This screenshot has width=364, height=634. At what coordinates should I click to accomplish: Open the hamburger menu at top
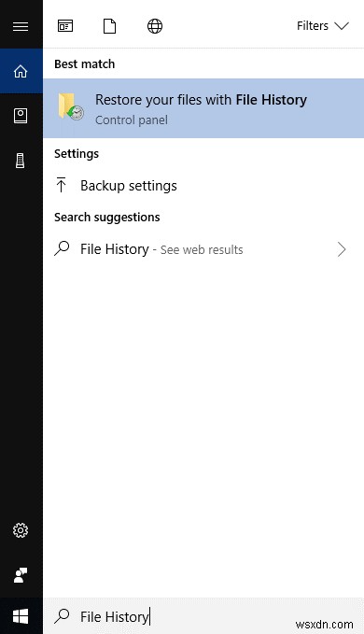21,26
